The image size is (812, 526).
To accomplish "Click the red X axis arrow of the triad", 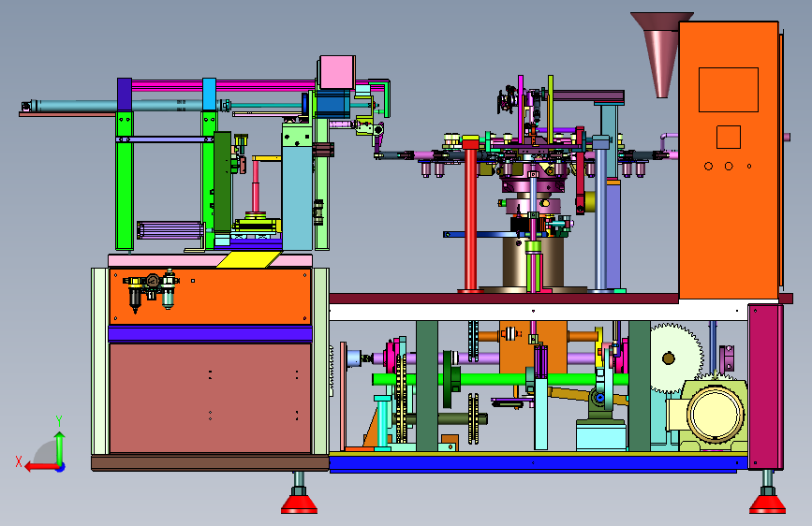I will (x=41, y=467).
